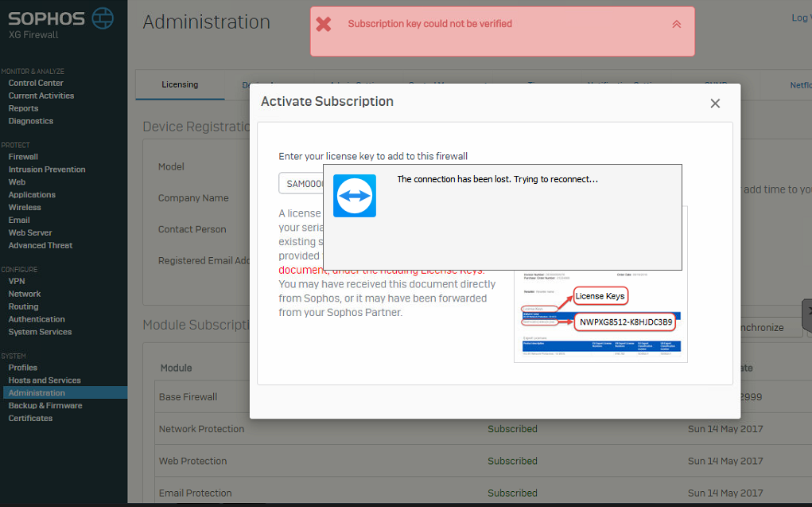Click the TeamViewer icon in connection popup

[355, 196]
